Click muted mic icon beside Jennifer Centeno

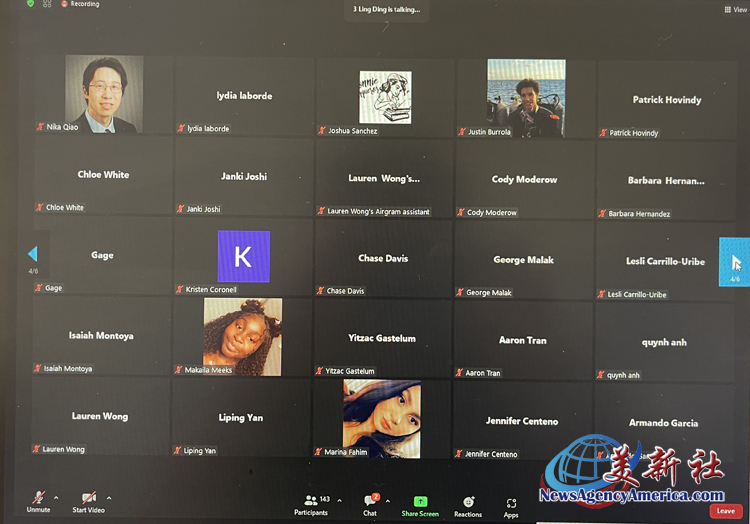tap(458, 454)
